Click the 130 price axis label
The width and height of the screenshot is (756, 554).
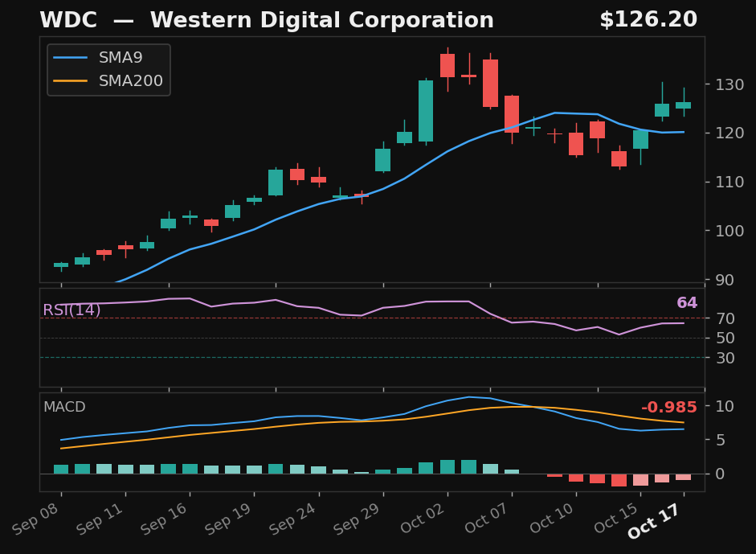[729, 85]
